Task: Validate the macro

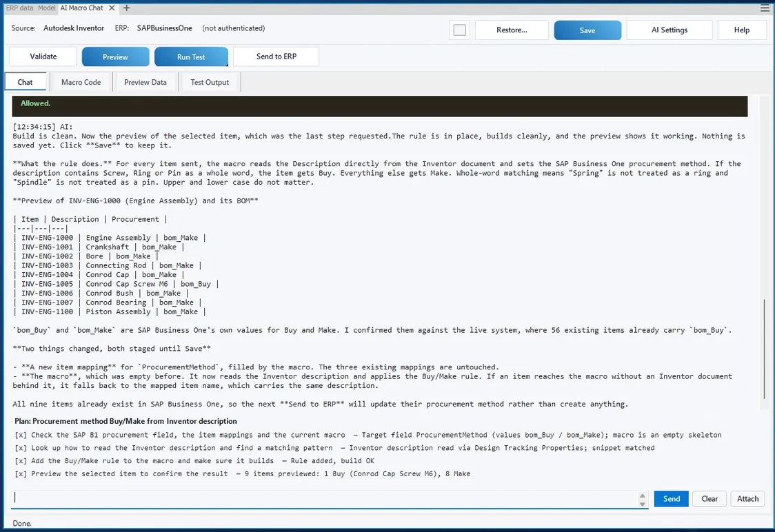Action: 43,57
